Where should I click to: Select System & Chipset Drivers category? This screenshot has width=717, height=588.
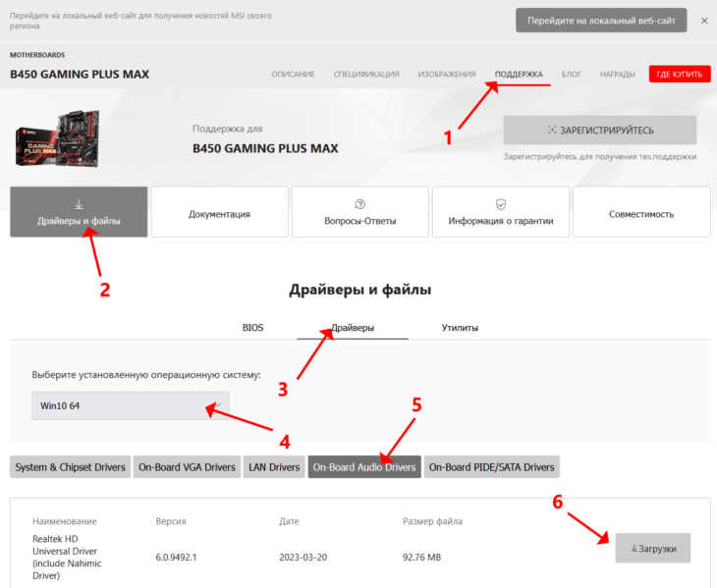tap(70, 467)
